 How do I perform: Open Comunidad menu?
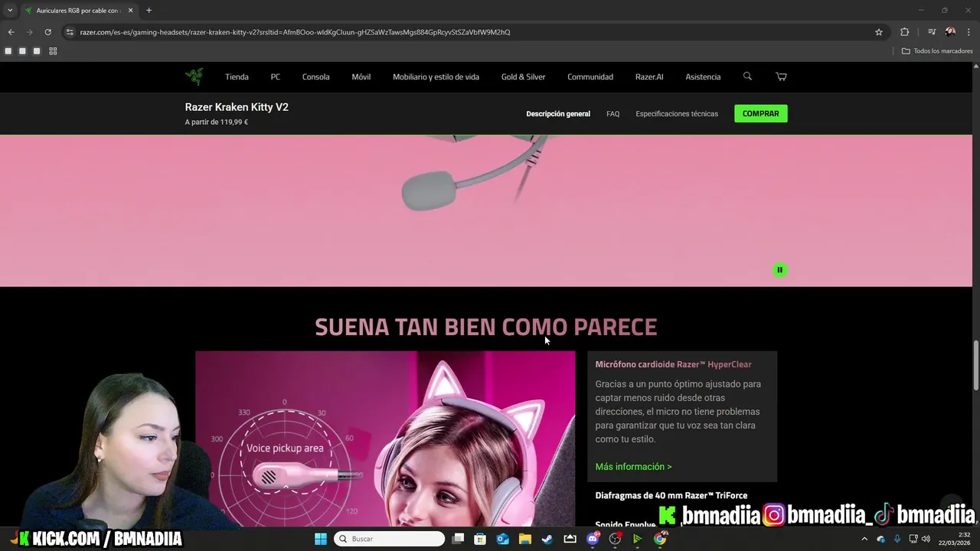pyautogui.click(x=590, y=77)
